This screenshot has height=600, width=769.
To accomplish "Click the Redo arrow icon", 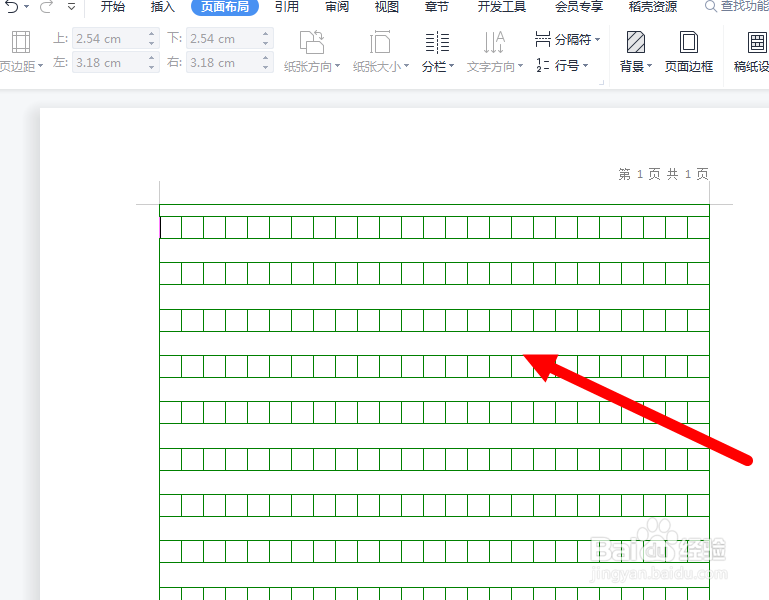I will [46, 6].
